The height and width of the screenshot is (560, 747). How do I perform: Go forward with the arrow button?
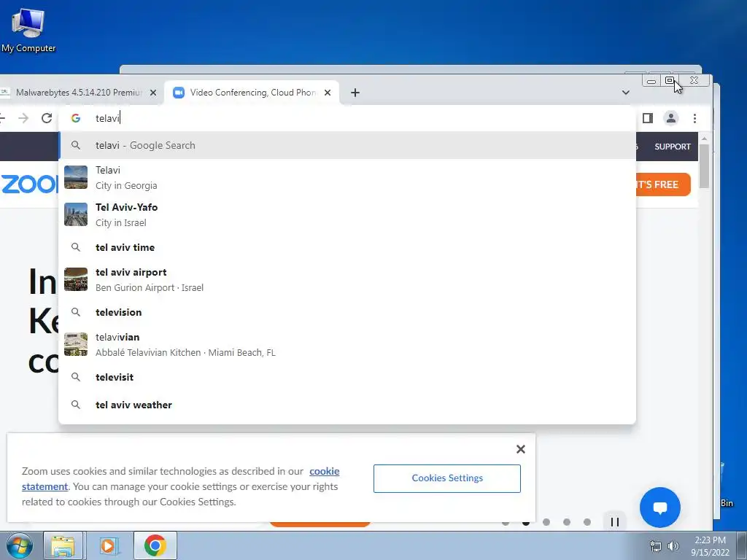pos(23,118)
